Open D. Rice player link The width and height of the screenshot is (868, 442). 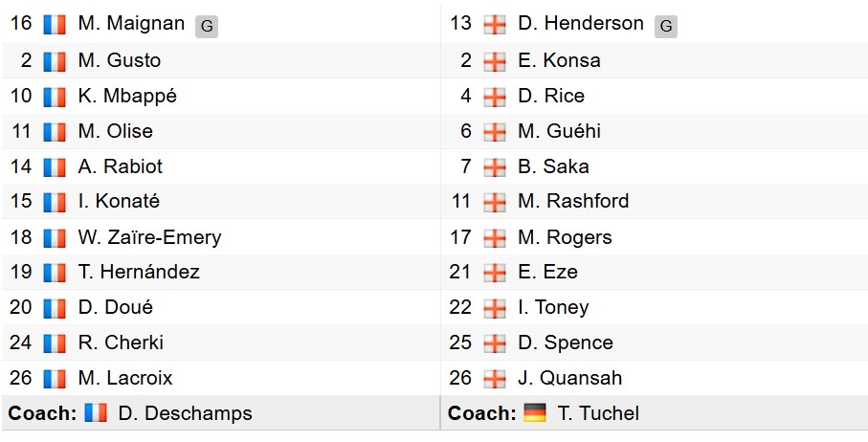pos(551,96)
